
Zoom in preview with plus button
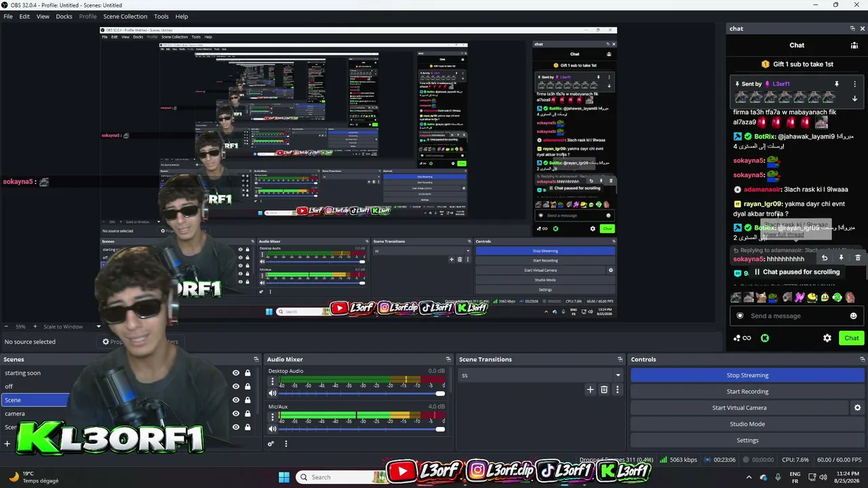point(35,327)
